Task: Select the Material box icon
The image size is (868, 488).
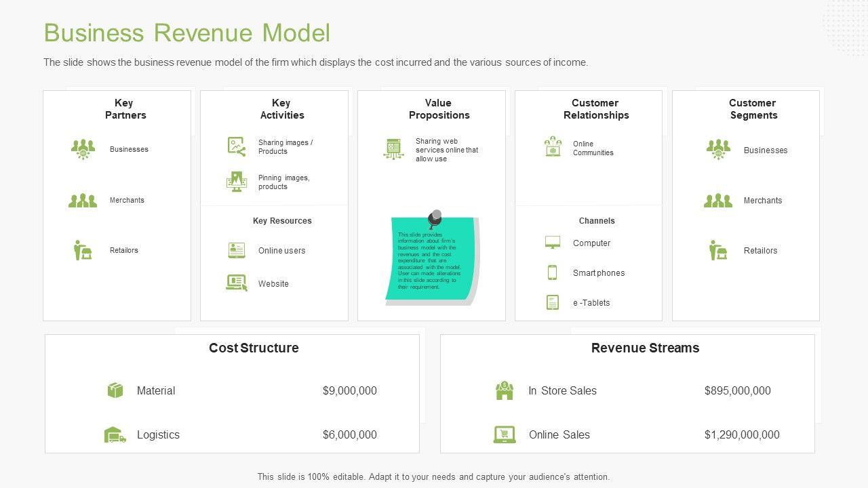Action: (x=115, y=390)
